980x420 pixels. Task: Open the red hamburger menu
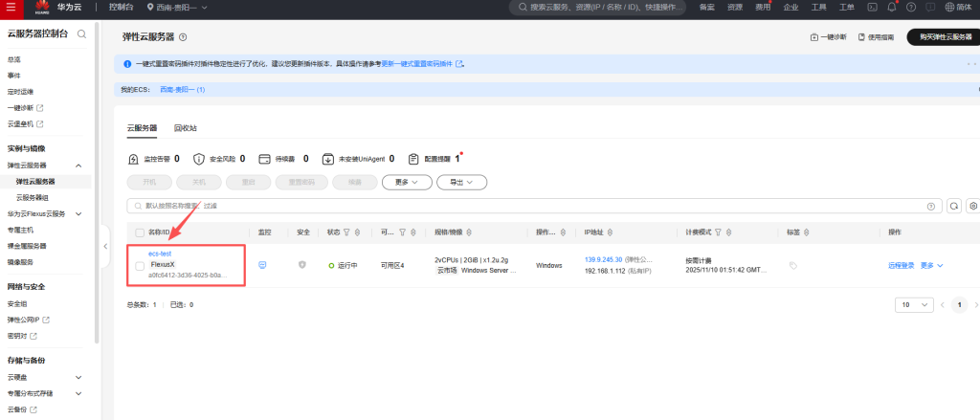11,7
